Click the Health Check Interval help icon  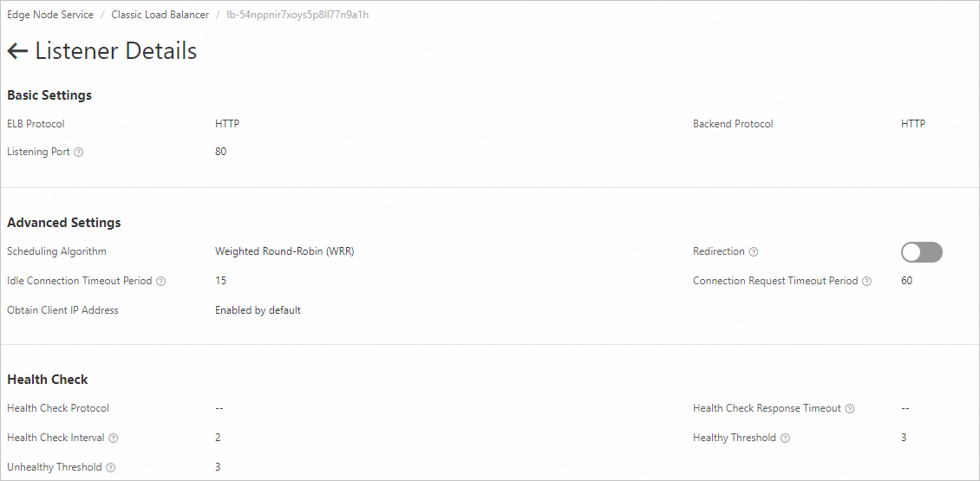point(113,438)
